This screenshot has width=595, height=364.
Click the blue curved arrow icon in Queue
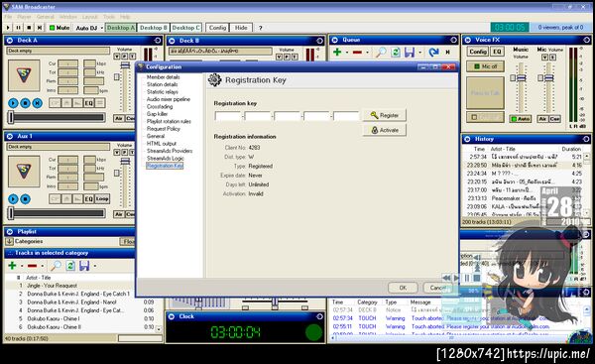[x=433, y=52]
